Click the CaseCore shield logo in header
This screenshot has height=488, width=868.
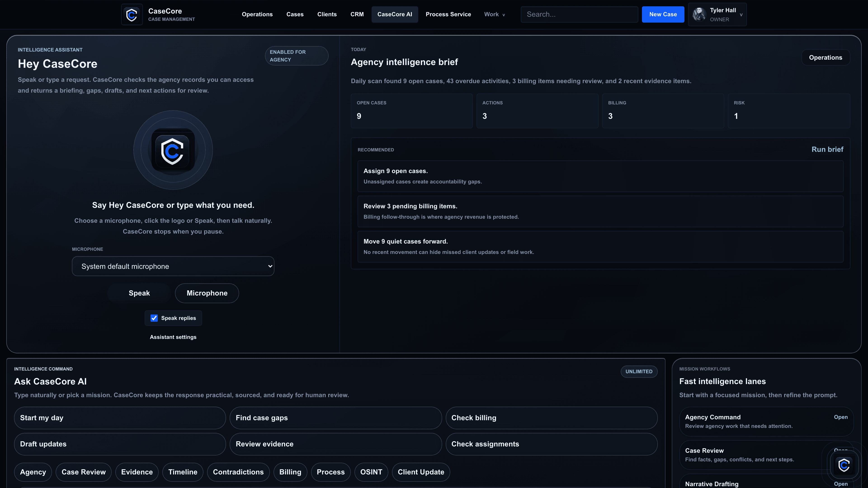click(x=132, y=14)
